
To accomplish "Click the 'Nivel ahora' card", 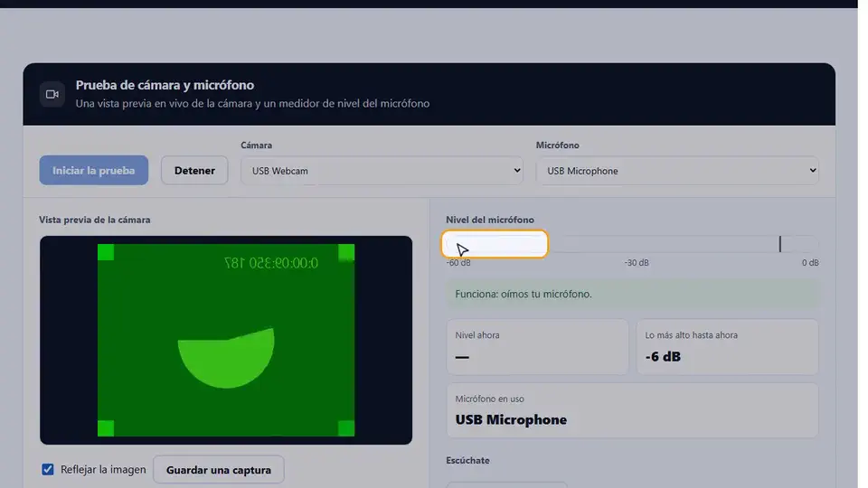I will point(537,347).
